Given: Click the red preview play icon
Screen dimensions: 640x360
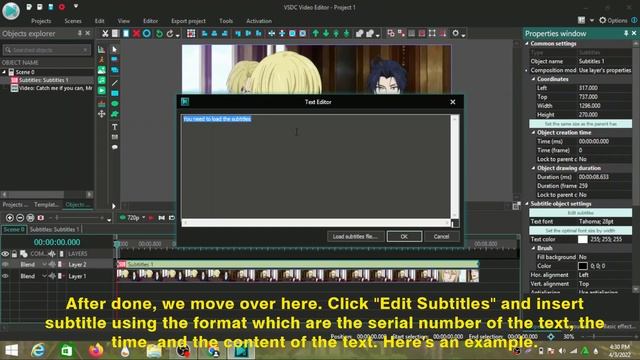Looking at the screenshot, I should point(151,218).
